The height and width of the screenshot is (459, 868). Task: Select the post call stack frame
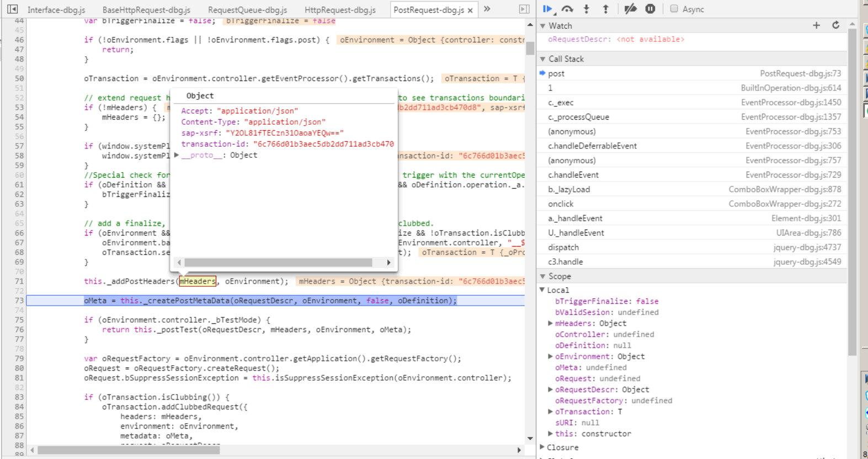pos(692,73)
